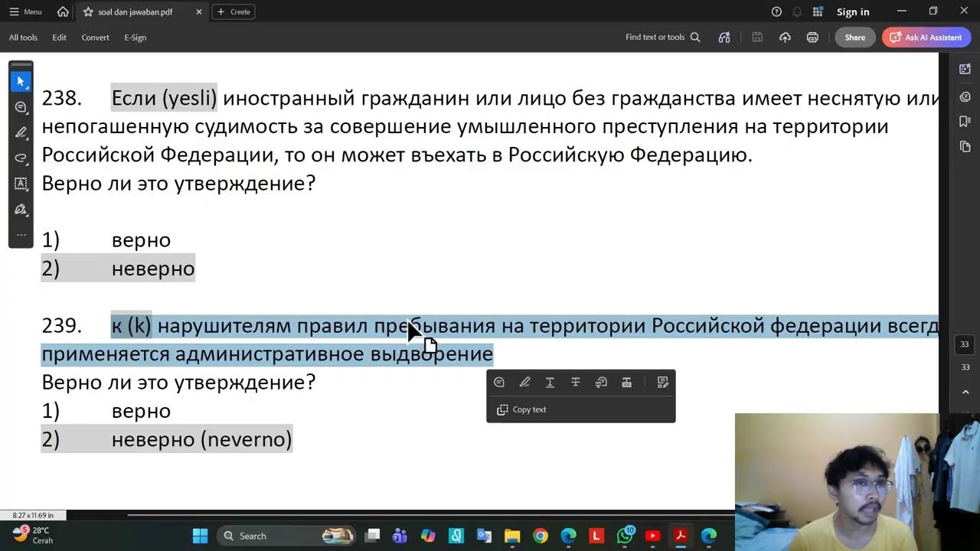Click the Share button
This screenshot has height=551, width=980.
click(x=855, y=37)
